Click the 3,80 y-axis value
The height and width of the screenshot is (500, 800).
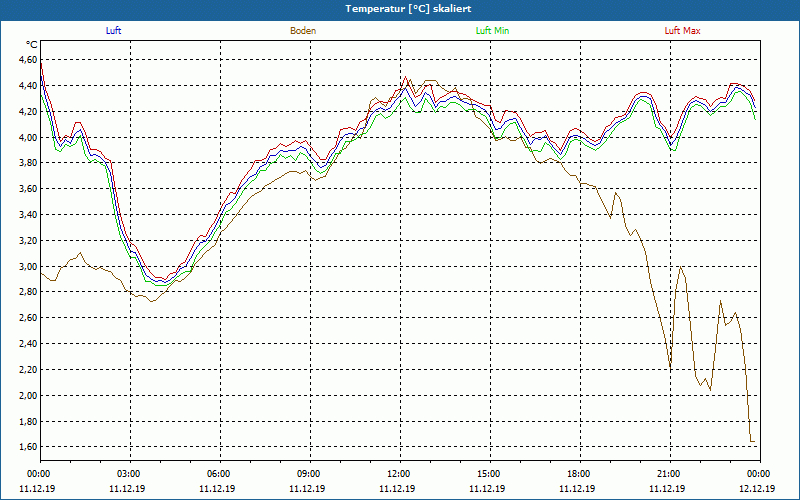28,163
